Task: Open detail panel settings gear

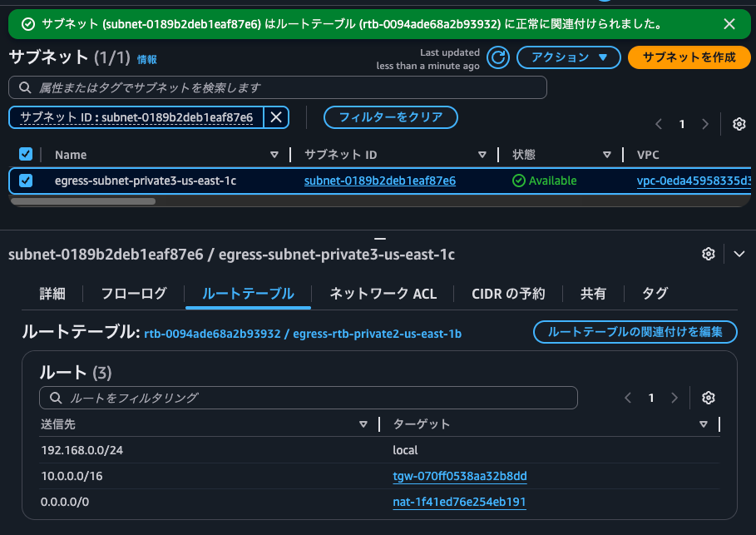Action: click(x=708, y=253)
